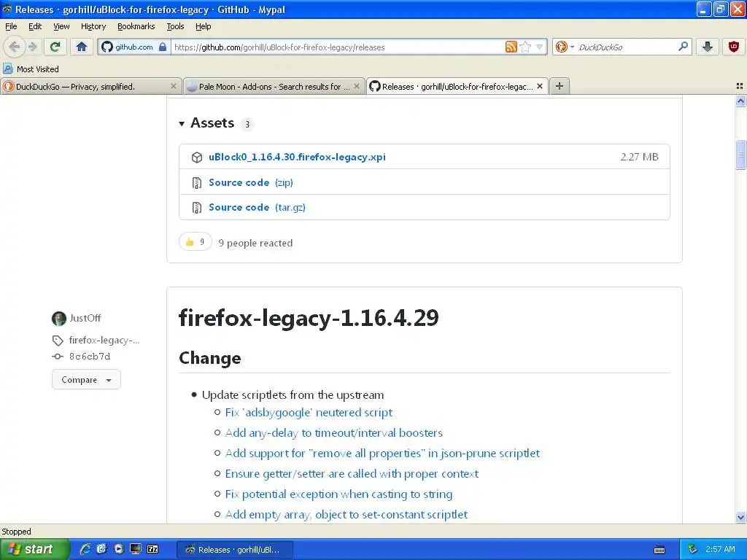This screenshot has width=747, height=560.
Task: Close the DuckDuckGo tab
Action: tap(174, 86)
